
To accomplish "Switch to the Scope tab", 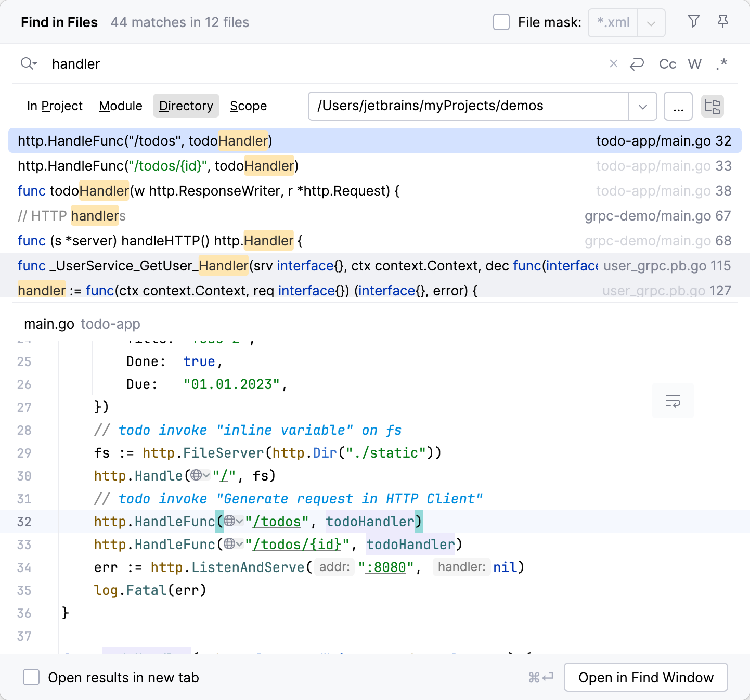I will tap(248, 106).
